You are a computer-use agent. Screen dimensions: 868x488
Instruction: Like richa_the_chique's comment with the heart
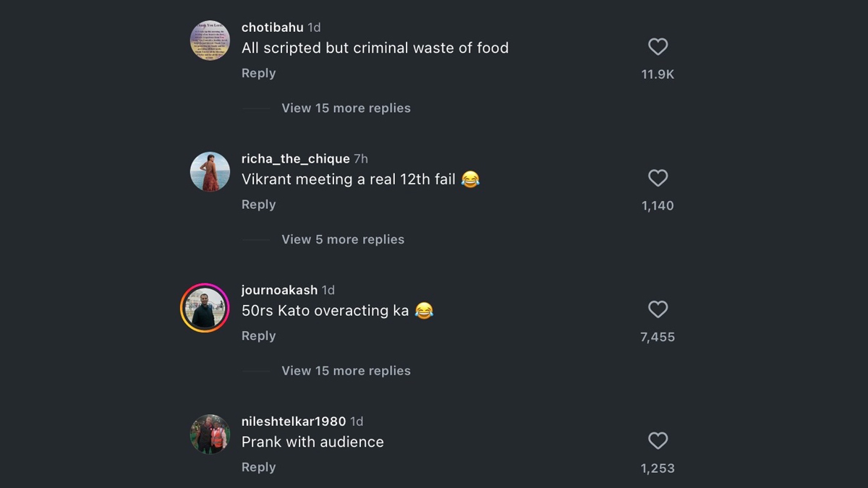[x=658, y=179]
